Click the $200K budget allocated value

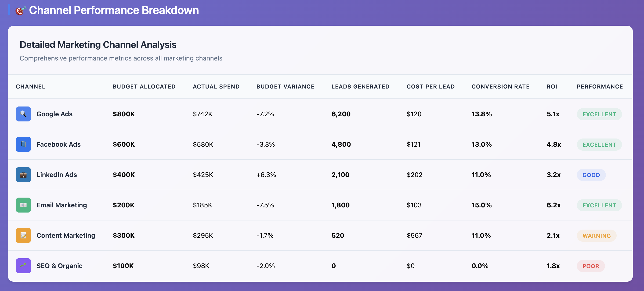pyautogui.click(x=123, y=205)
